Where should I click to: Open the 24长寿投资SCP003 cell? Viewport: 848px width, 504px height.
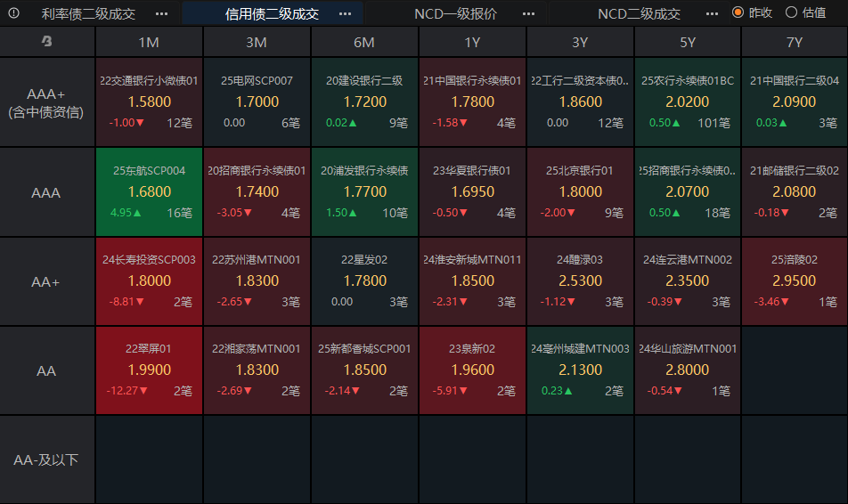pos(150,281)
